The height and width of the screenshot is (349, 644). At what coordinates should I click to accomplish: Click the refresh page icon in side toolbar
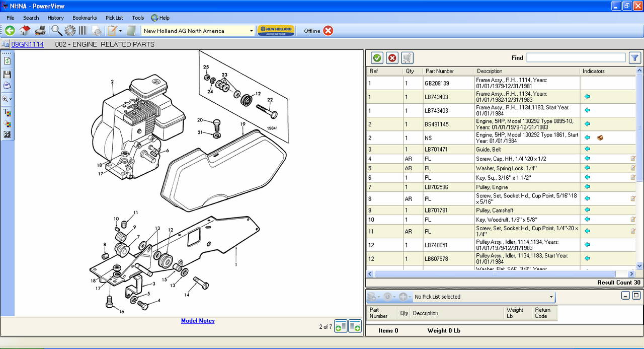tap(7, 61)
